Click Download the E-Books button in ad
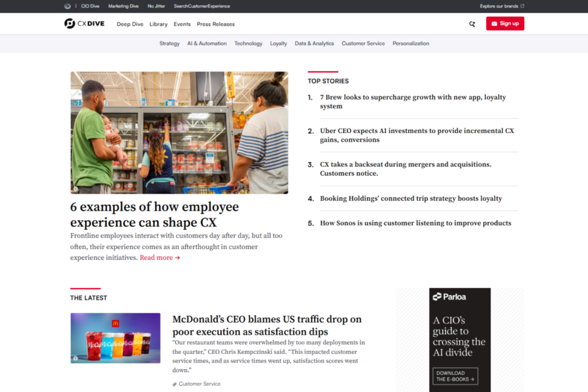The width and height of the screenshot is (588, 392). (455, 377)
